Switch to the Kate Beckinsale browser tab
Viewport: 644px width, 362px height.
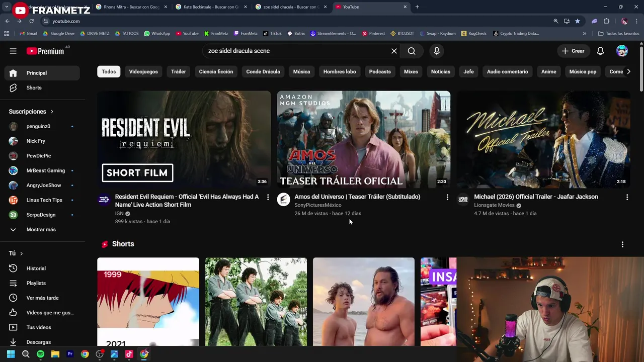(211, 7)
